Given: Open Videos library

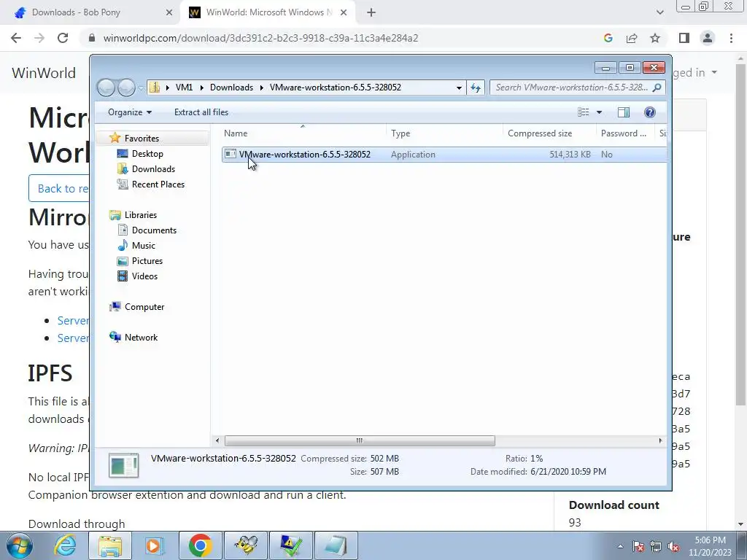Looking at the screenshot, I should pyautogui.click(x=144, y=276).
